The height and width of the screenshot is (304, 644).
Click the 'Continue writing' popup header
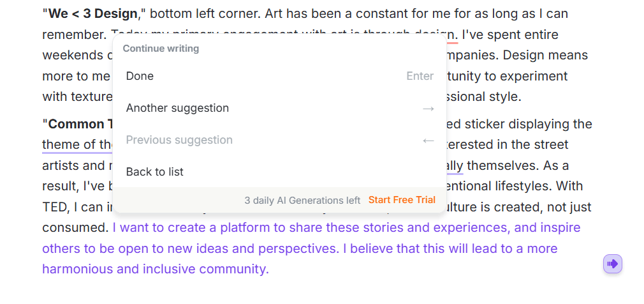161,49
